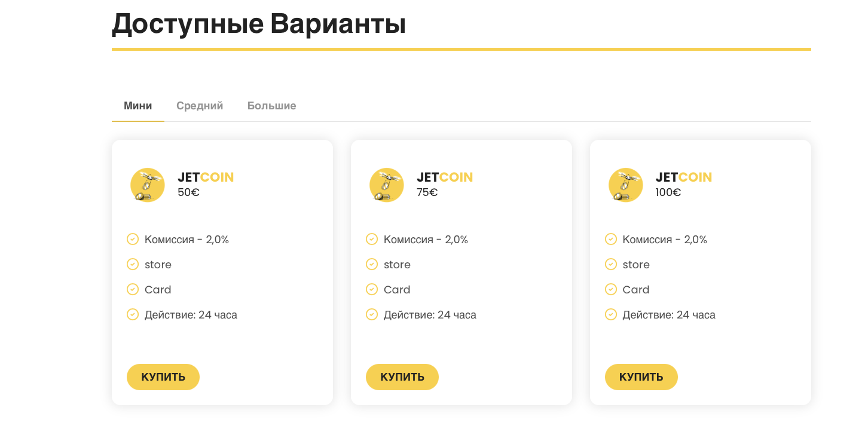Switch to the Средний tab
The width and height of the screenshot is (868, 441).
tap(200, 106)
